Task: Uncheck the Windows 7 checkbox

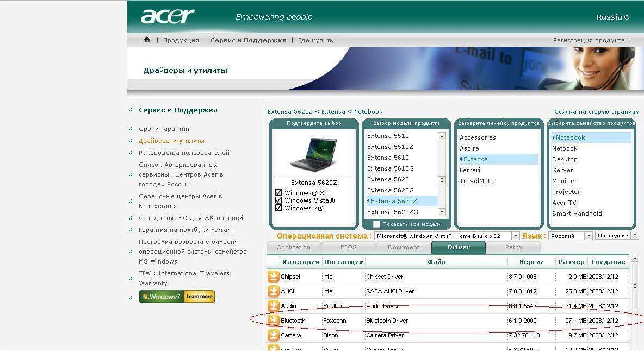Action: click(278, 208)
